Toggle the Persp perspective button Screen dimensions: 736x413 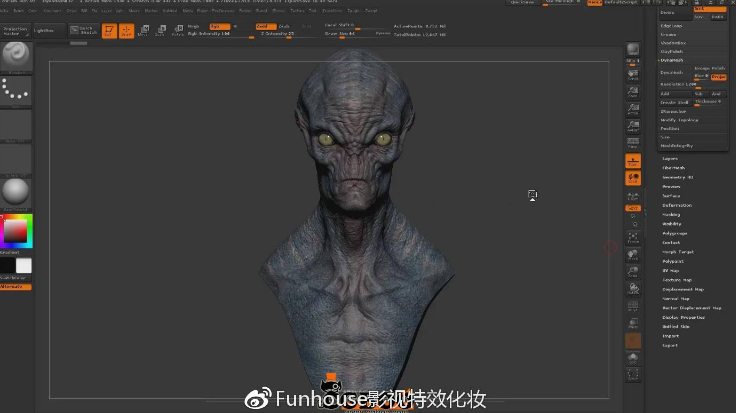(633, 143)
